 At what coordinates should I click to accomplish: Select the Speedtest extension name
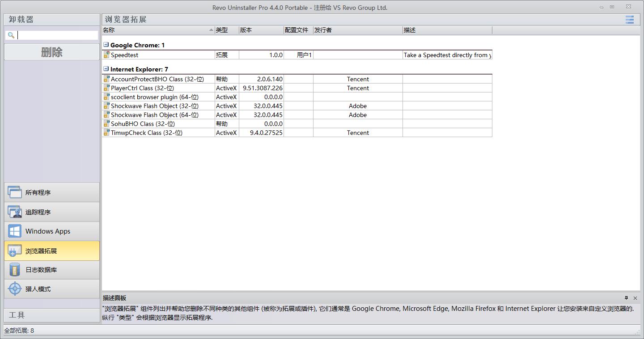[x=124, y=55]
